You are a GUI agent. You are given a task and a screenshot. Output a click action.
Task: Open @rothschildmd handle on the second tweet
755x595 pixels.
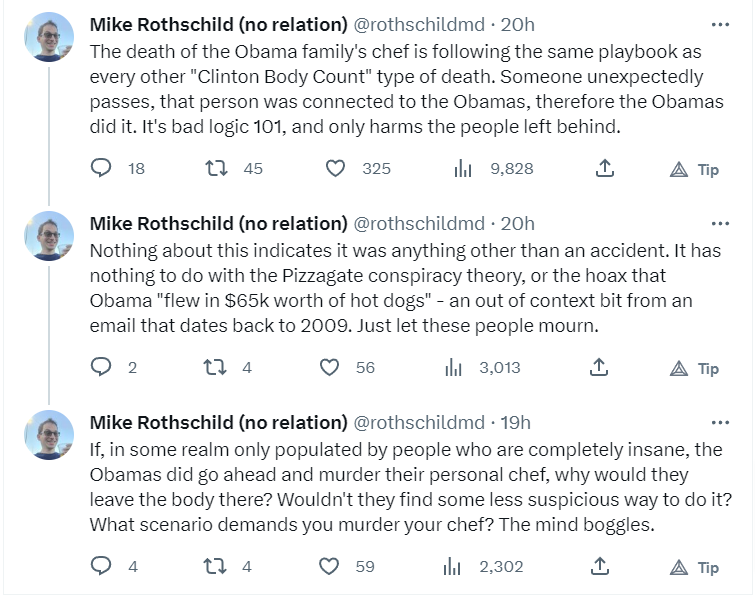point(420,223)
